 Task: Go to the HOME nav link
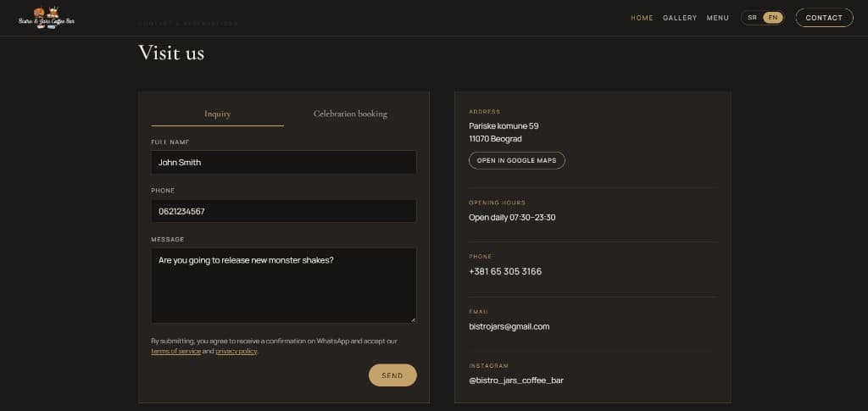(642, 18)
